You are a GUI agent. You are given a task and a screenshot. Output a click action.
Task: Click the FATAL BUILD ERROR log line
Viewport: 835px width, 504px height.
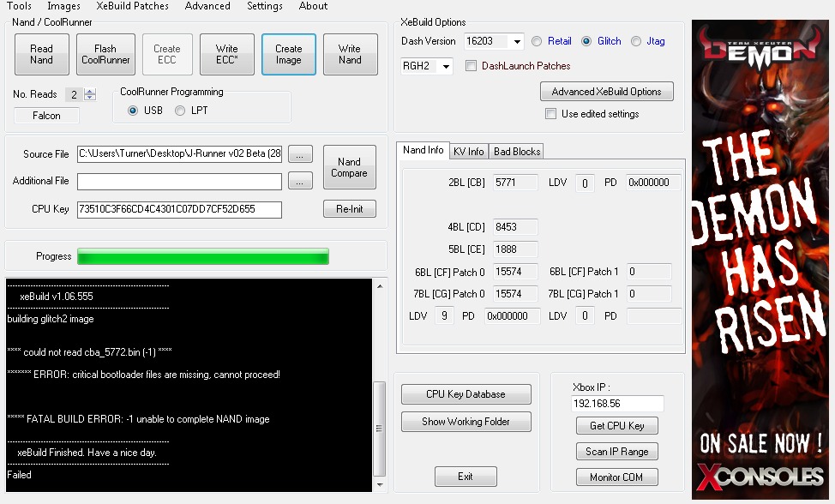click(x=139, y=419)
